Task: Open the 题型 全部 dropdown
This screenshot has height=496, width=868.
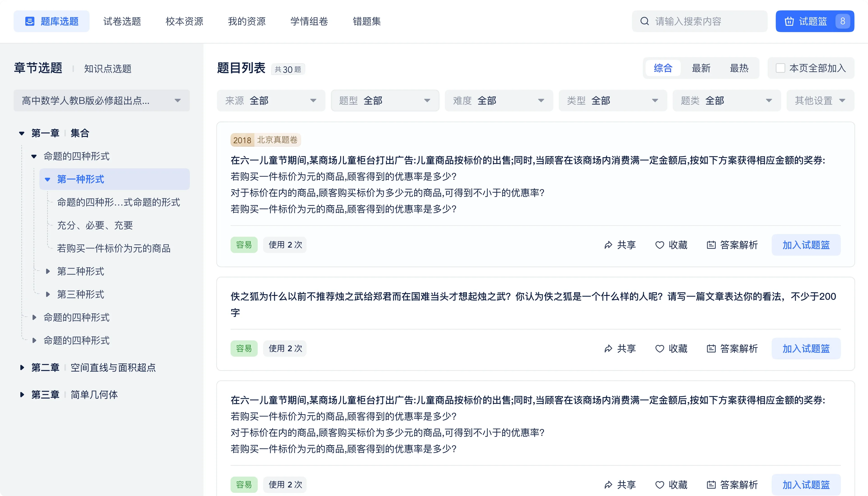Action: (385, 101)
